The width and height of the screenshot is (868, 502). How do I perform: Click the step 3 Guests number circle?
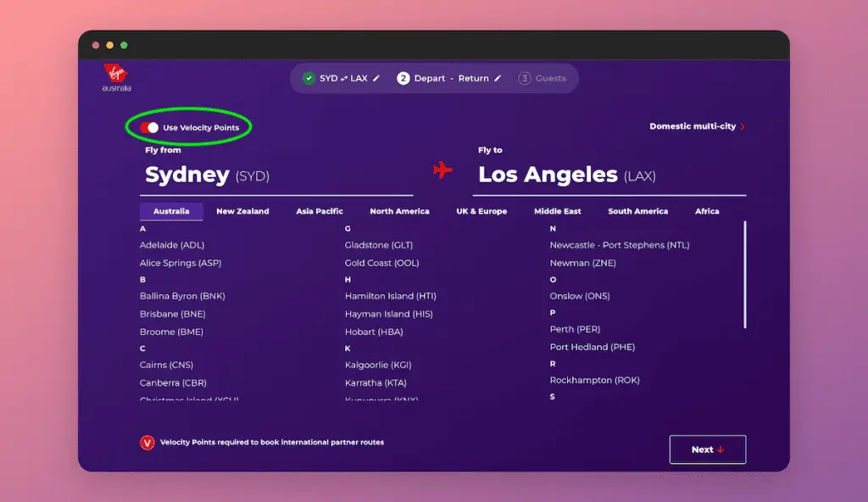(x=524, y=78)
